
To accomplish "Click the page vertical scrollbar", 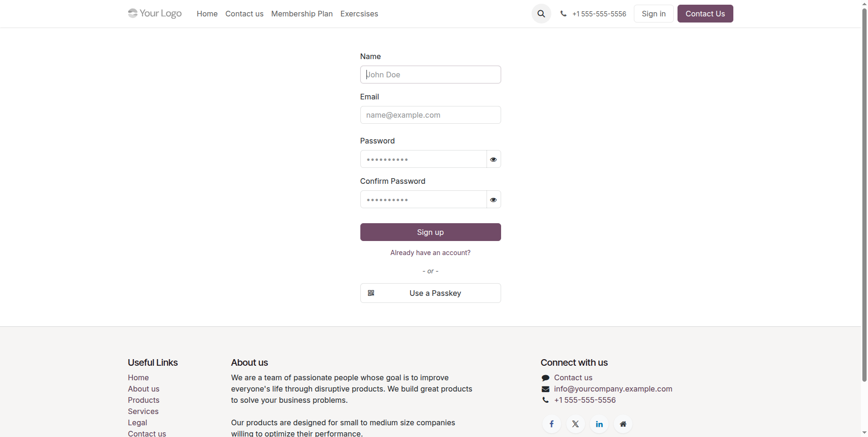I will click(x=864, y=195).
